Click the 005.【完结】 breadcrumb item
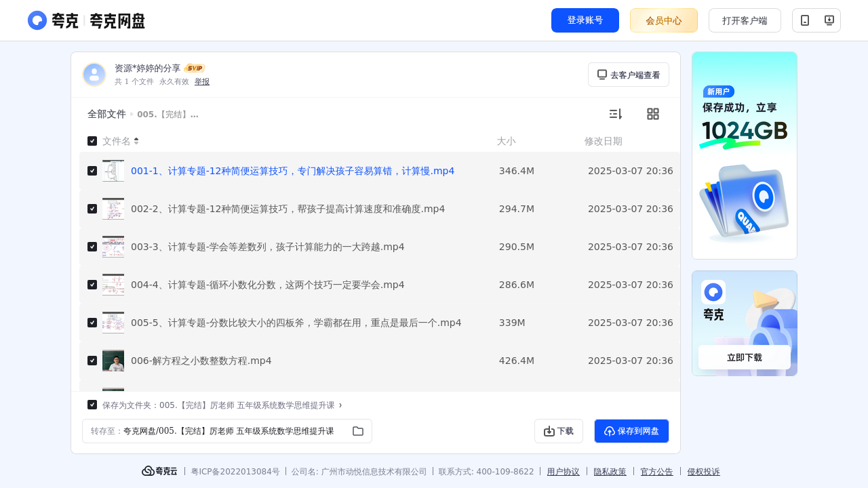 (167, 114)
